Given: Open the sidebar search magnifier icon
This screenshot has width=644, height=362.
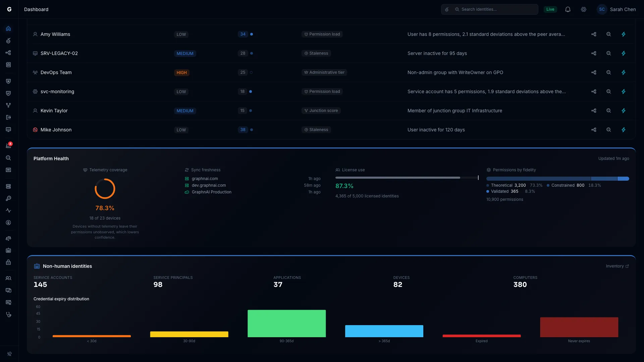Looking at the screenshot, I should [x=8, y=158].
